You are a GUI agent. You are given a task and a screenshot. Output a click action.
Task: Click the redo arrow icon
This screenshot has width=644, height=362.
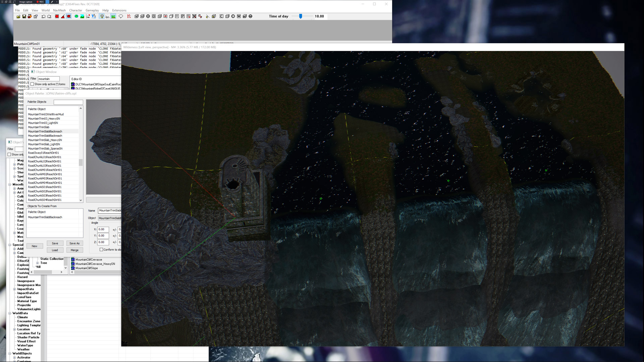[x=49, y=16]
